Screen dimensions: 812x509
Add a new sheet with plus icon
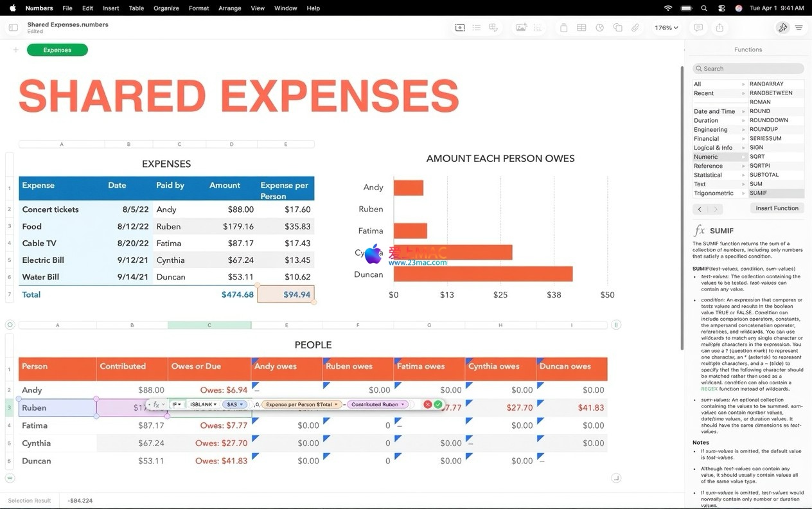coord(15,50)
